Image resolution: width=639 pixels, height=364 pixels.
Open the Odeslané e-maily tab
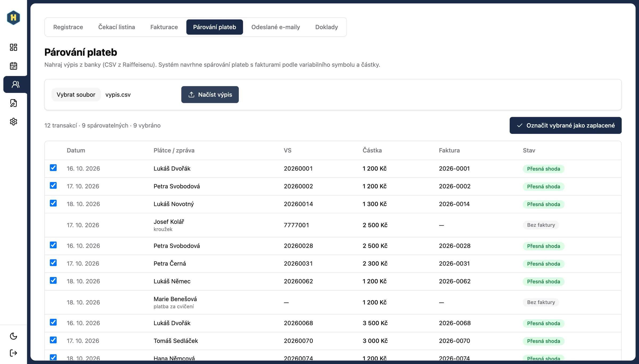(x=276, y=27)
